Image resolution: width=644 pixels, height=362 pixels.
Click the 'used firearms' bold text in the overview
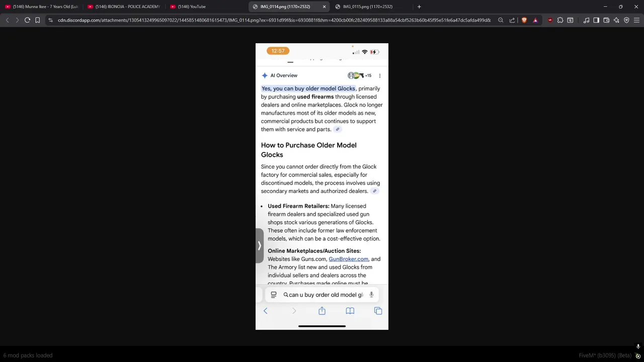coord(315,97)
